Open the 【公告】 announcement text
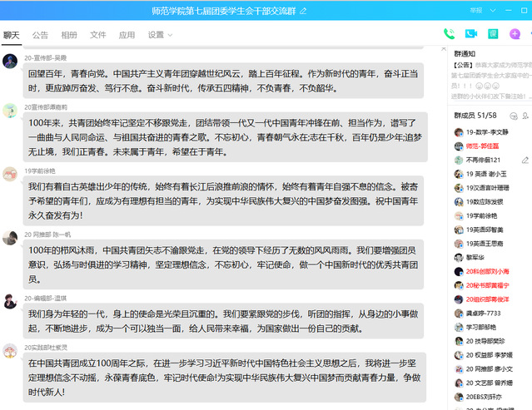Image resolution: width=532 pixels, height=410 pixels. click(491, 81)
